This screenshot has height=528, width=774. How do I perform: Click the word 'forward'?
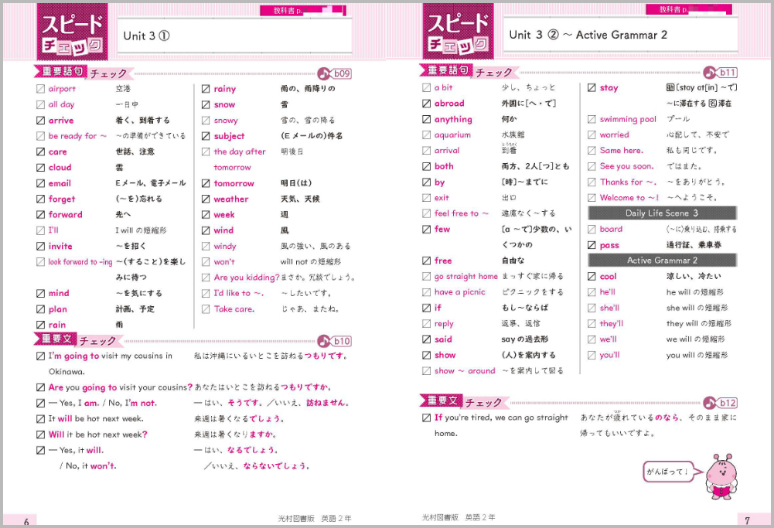[x=65, y=215]
